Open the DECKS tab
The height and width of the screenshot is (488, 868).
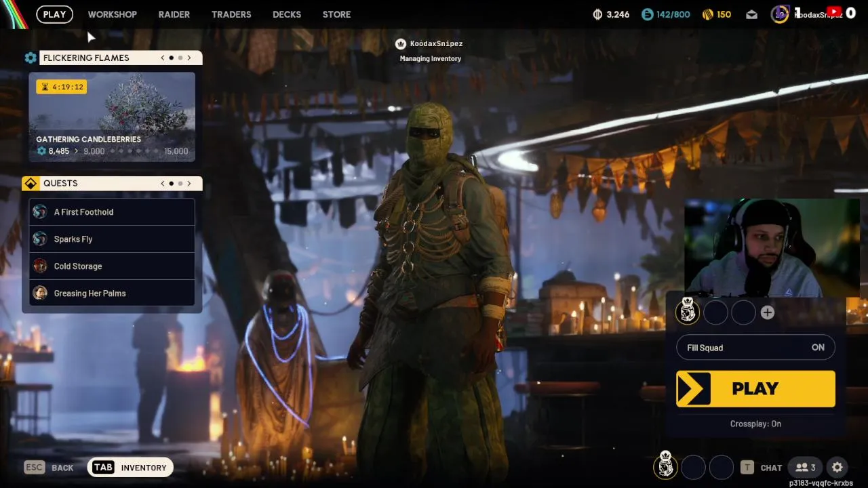click(x=287, y=14)
